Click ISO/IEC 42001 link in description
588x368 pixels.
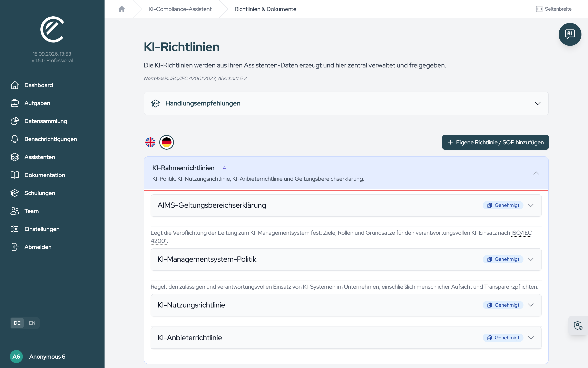[521, 233]
